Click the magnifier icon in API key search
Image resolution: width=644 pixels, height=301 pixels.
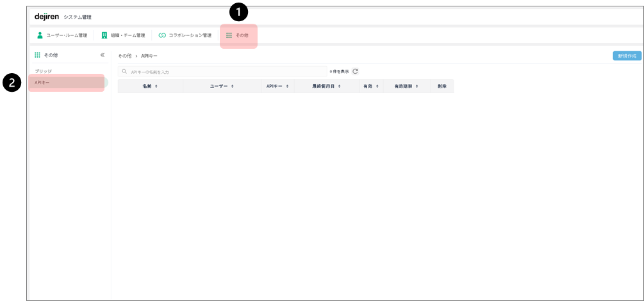[124, 72]
